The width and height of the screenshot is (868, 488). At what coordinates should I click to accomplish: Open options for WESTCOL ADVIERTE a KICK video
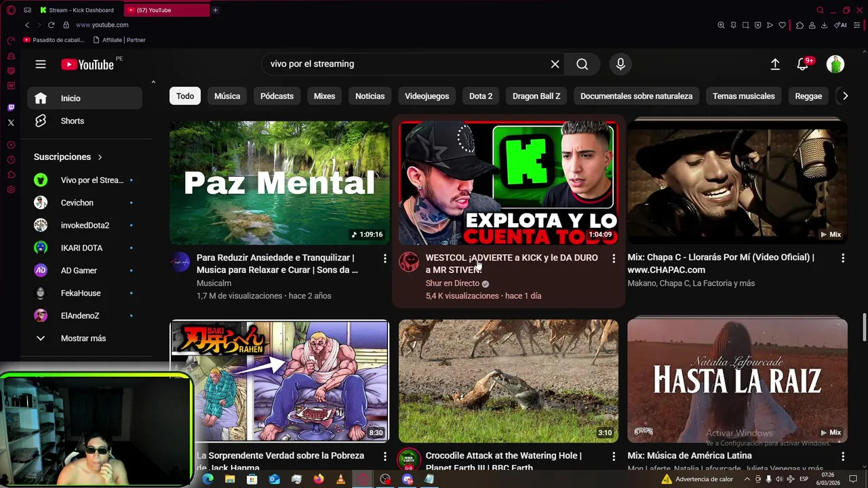pyautogui.click(x=614, y=258)
